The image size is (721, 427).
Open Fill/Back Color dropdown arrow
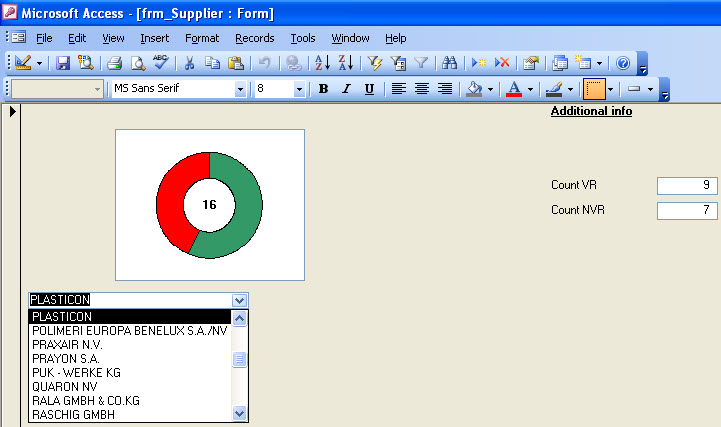coord(490,89)
